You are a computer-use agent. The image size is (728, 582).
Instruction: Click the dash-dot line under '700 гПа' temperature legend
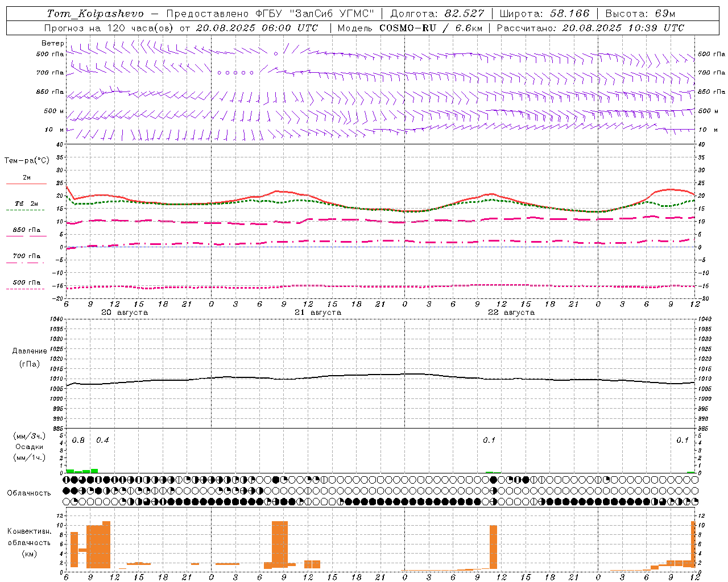26,263
